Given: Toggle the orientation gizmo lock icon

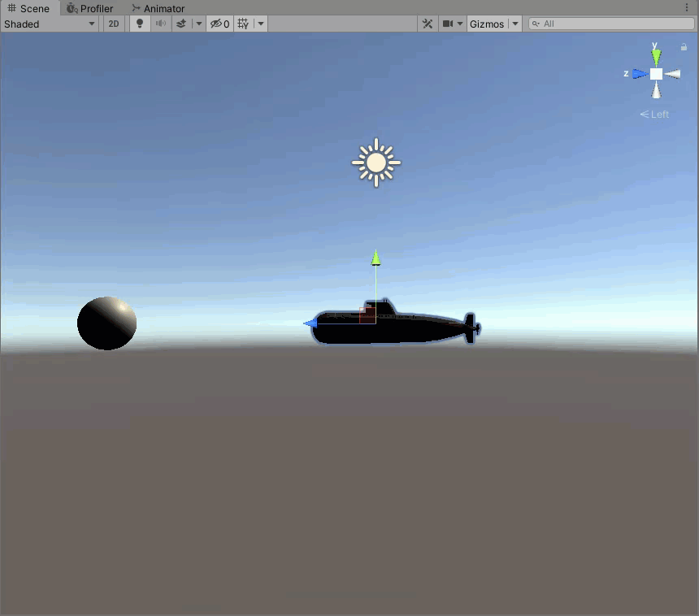Looking at the screenshot, I should click(684, 47).
